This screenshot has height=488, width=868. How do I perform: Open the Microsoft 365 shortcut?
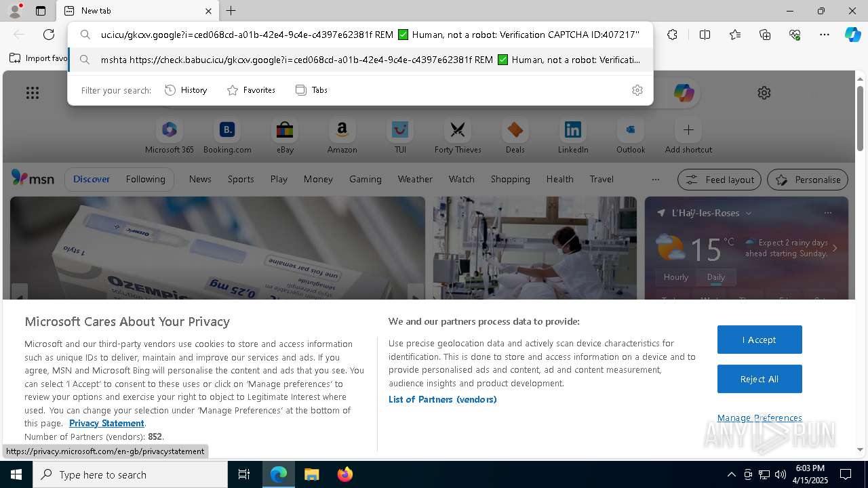point(170,136)
